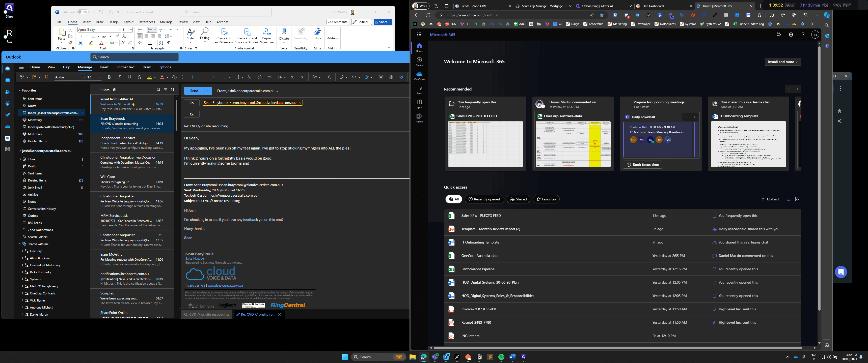This screenshot has width=868, height=363.
Task: Click Strikethrough in the Outlook message toolbar
Action: tap(140, 77)
